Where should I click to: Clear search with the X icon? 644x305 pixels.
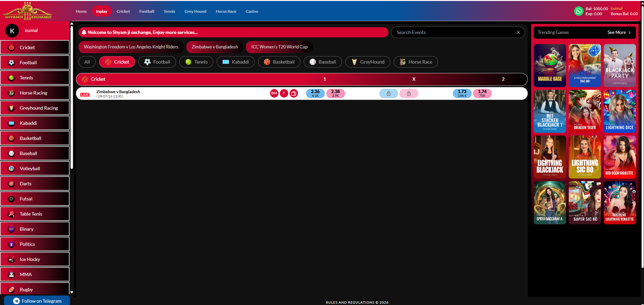[x=518, y=32]
